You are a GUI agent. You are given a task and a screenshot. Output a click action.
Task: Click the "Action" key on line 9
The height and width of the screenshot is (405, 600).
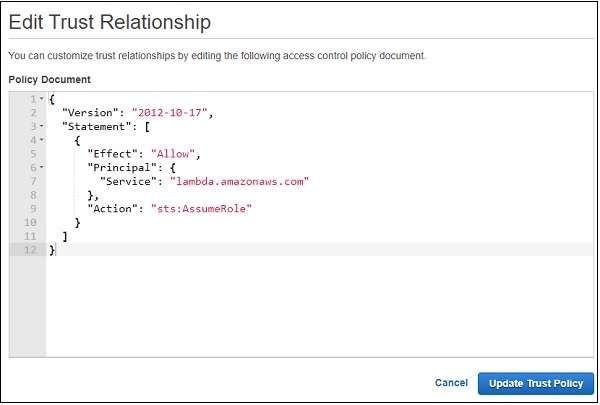(111, 208)
